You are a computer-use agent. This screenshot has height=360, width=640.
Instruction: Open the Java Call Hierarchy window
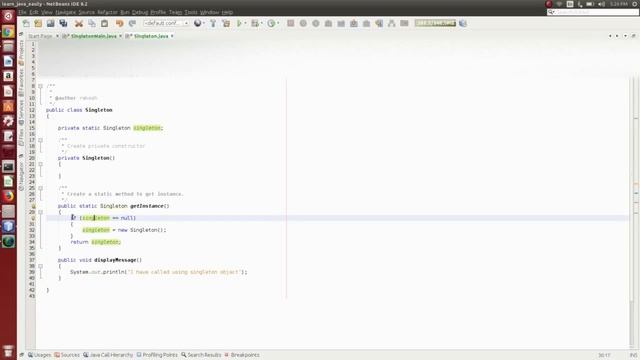108,355
